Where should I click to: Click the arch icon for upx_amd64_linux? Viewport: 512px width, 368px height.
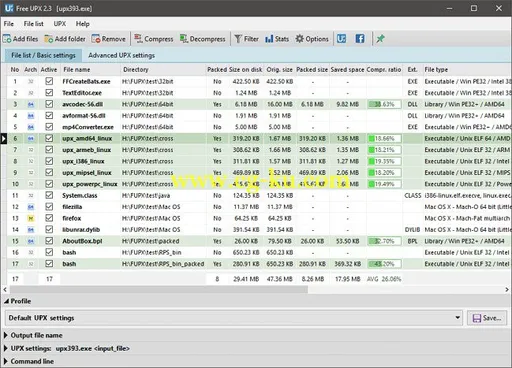[31, 139]
